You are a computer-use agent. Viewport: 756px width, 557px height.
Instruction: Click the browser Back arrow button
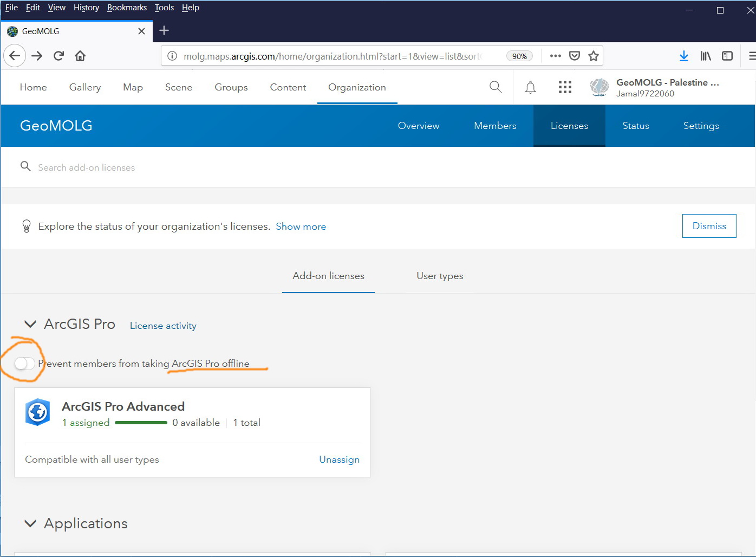tap(15, 56)
